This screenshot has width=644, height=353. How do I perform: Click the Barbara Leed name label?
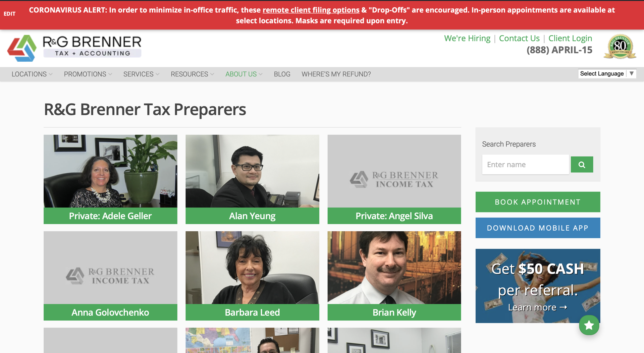pyautogui.click(x=252, y=312)
